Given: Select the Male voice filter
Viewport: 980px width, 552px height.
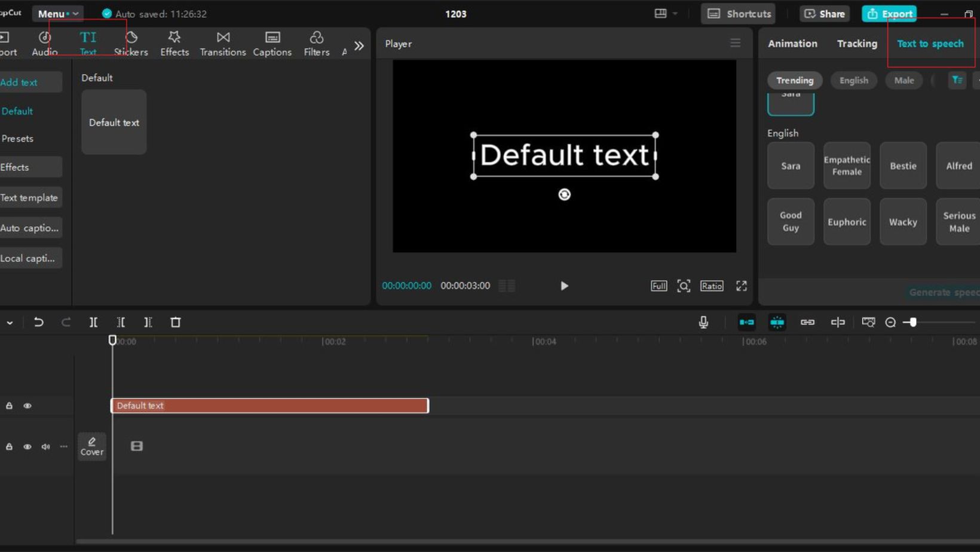Looking at the screenshot, I should [x=904, y=81].
